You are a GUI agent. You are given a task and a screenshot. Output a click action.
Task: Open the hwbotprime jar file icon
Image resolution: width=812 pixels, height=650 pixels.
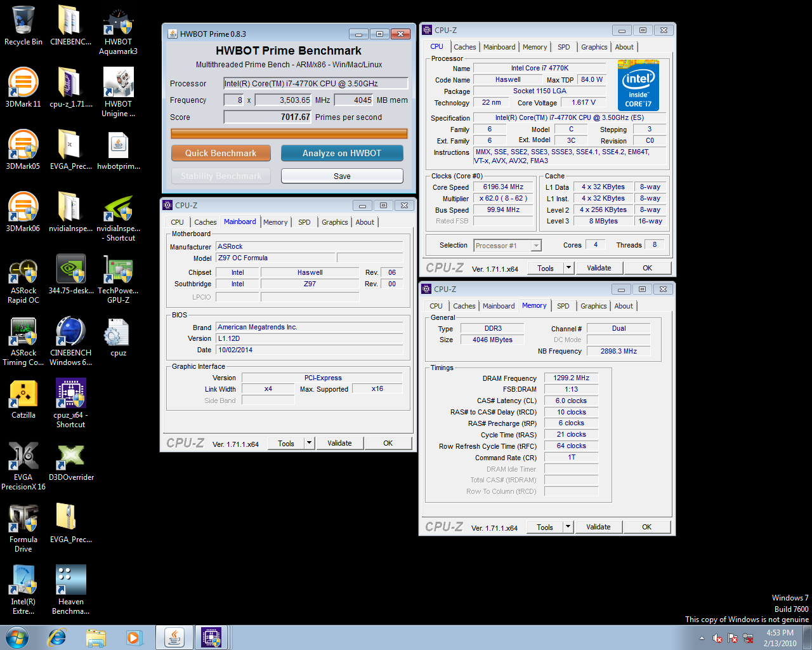pos(118,150)
